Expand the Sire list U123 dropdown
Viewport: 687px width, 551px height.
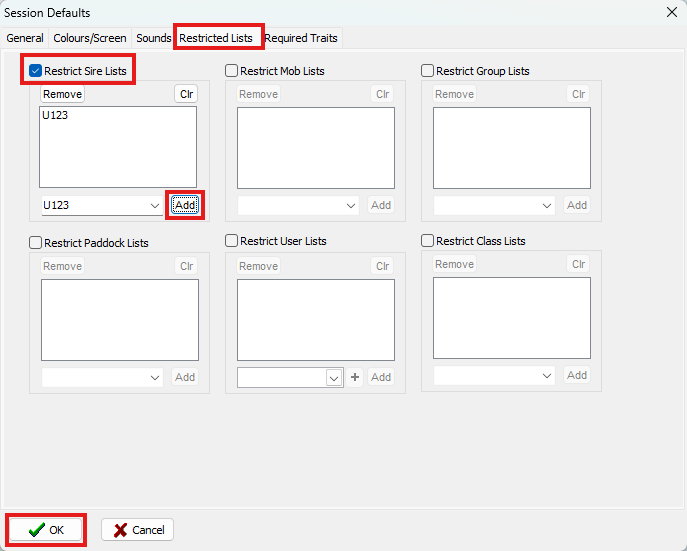[154, 206]
